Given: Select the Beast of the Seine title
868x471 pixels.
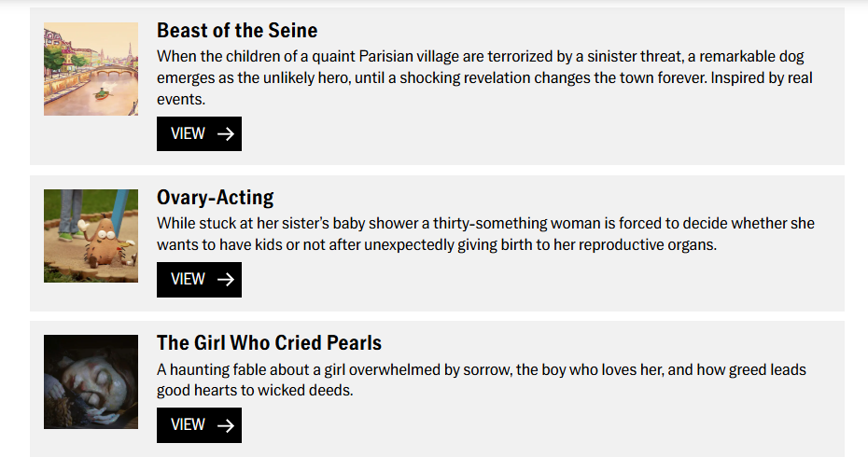Looking at the screenshot, I should 237,31.
